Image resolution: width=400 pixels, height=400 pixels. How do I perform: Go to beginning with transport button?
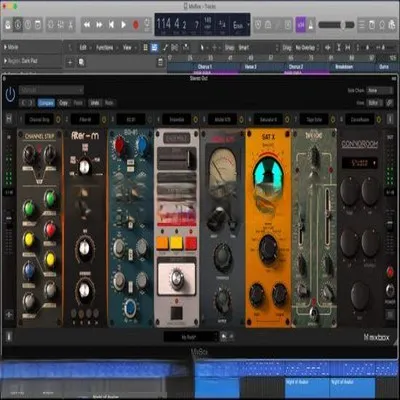click(111, 25)
